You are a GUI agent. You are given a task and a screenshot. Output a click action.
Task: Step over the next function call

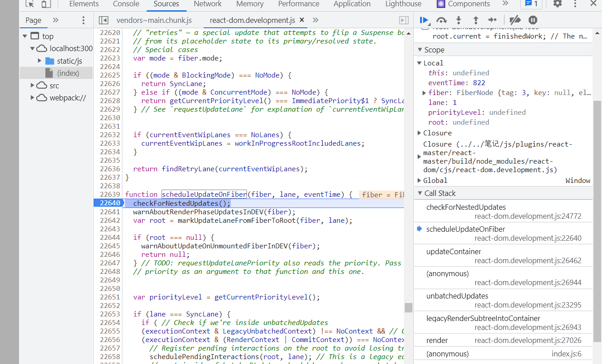coord(442,20)
